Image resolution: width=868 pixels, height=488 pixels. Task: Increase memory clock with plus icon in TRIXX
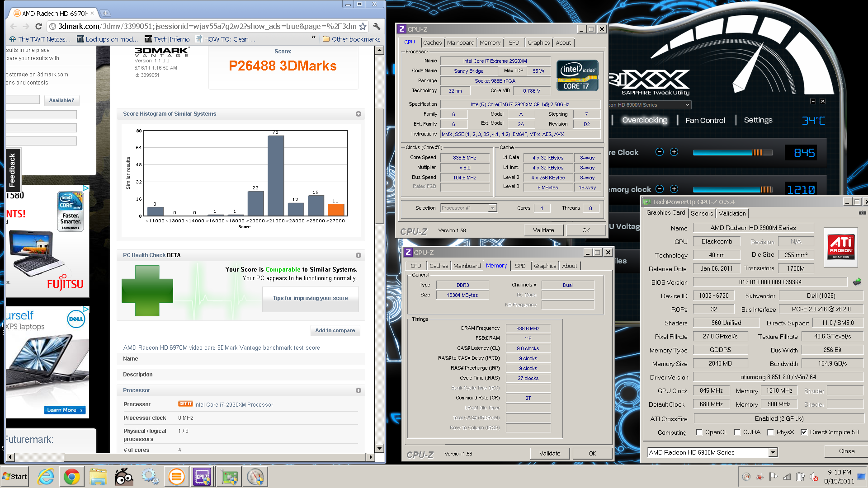coord(674,189)
